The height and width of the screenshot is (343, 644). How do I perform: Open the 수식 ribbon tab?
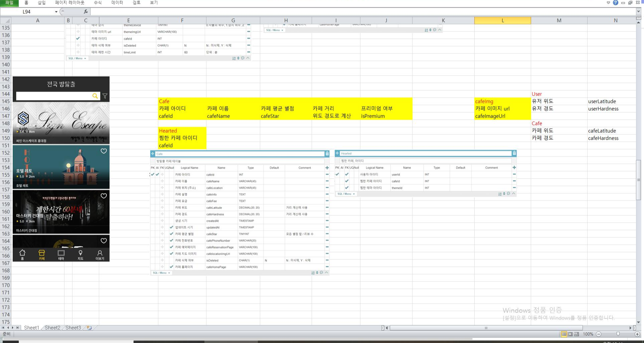coord(98,3)
